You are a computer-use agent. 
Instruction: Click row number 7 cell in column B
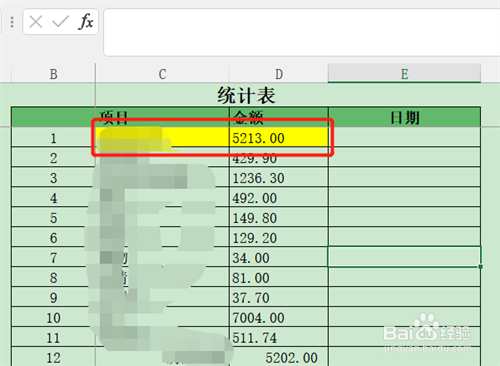pyautogui.click(x=53, y=258)
